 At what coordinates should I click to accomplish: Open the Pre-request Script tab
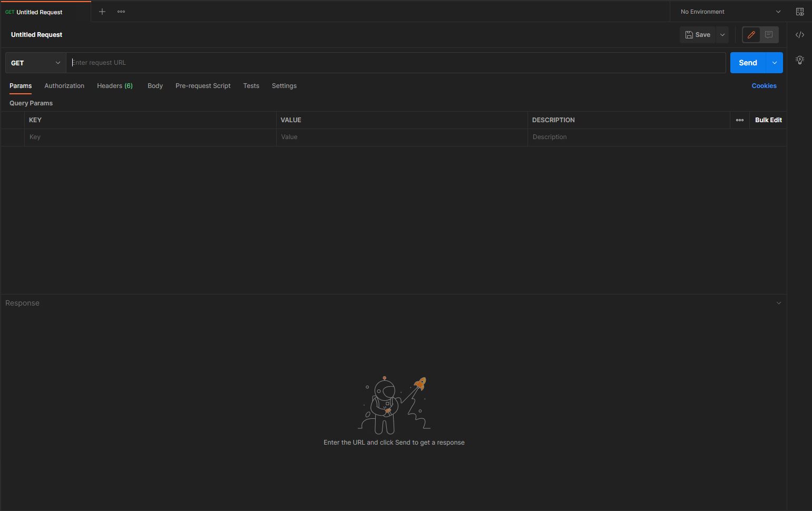[203, 86]
